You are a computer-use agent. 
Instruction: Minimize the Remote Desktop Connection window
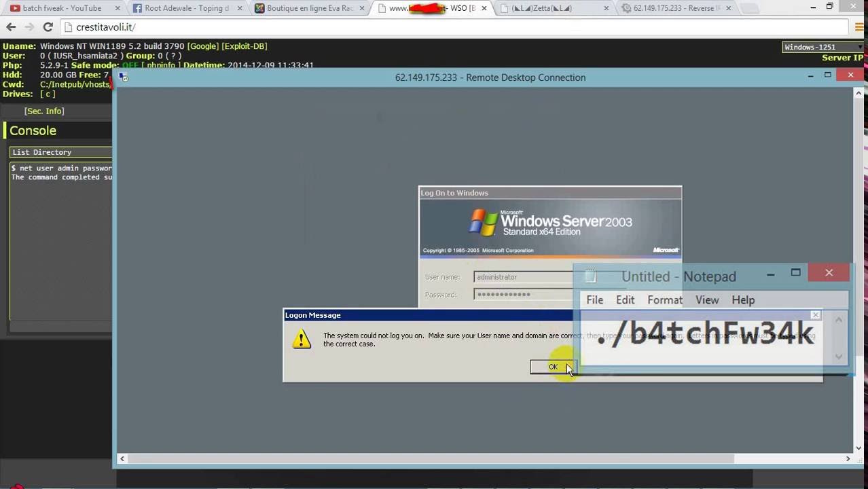click(810, 76)
